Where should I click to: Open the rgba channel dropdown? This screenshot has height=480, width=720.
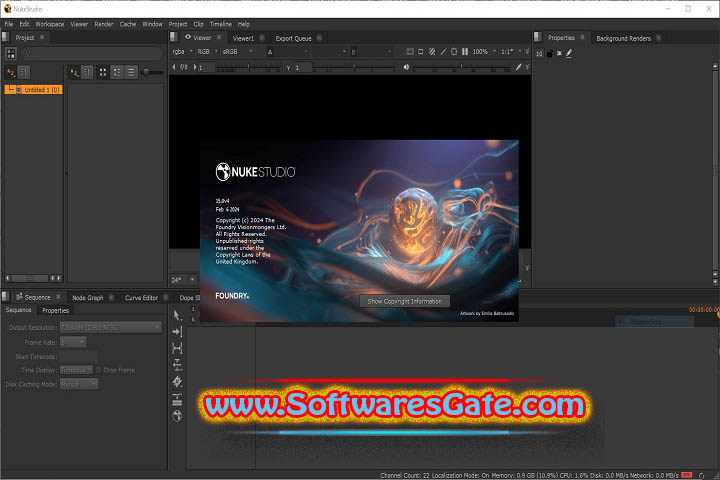pyautogui.click(x=182, y=52)
